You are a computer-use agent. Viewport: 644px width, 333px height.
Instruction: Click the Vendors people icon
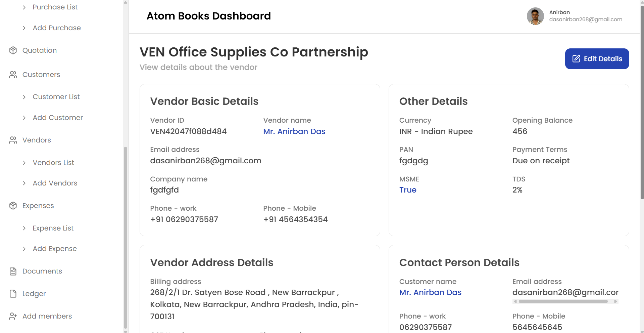tap(13, 140)
